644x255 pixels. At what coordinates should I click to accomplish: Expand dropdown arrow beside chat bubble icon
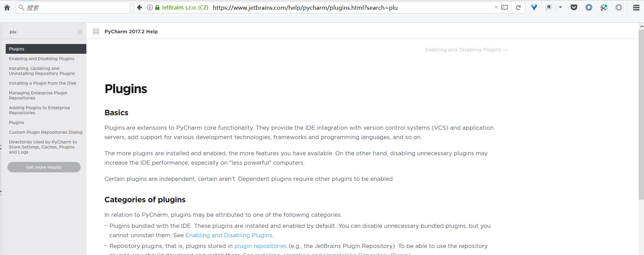tap(560, 7)
